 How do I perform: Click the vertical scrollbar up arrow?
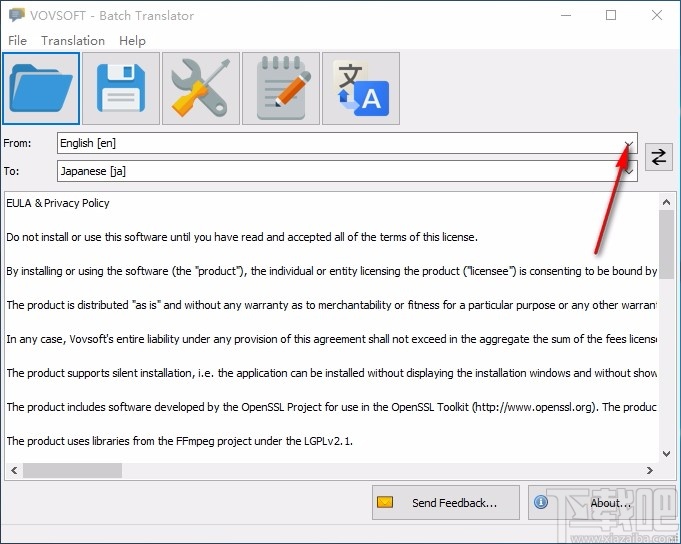pos(666,202)
